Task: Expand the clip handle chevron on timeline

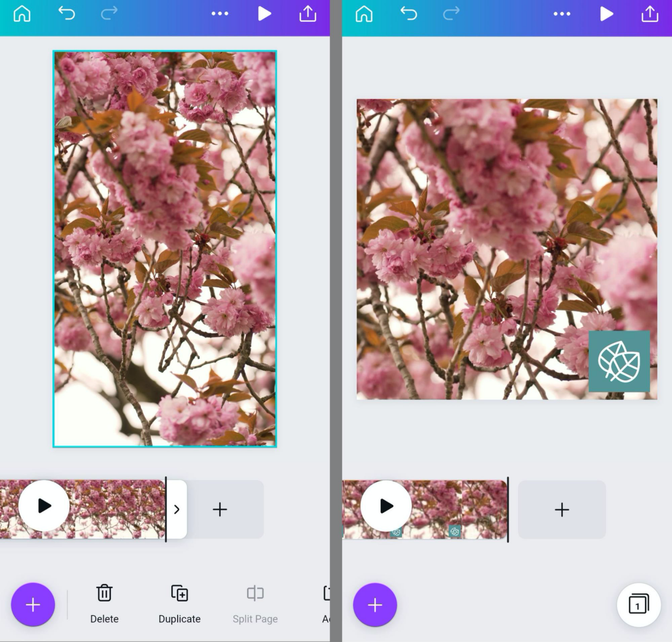Action: (177, 509)
